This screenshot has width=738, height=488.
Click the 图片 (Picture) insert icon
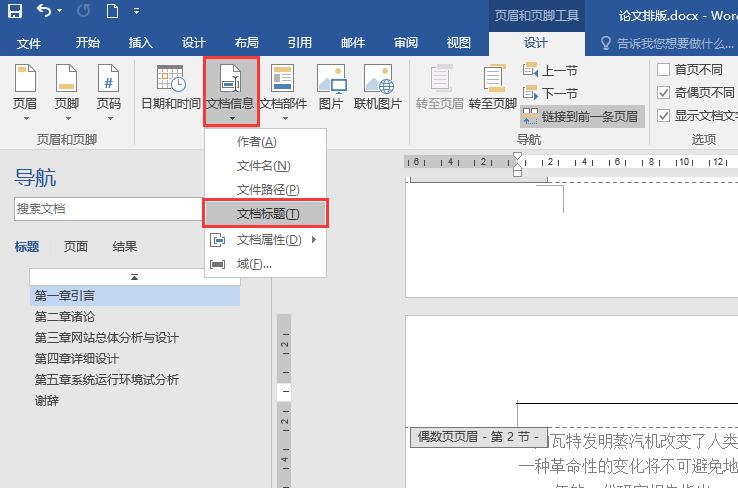(x=330, y=80)
